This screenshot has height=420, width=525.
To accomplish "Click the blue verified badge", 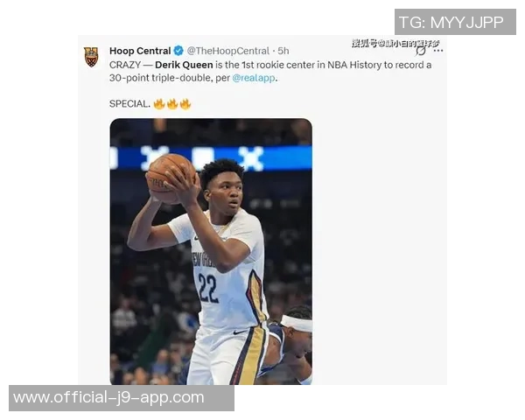I will (x=178, y=51).
